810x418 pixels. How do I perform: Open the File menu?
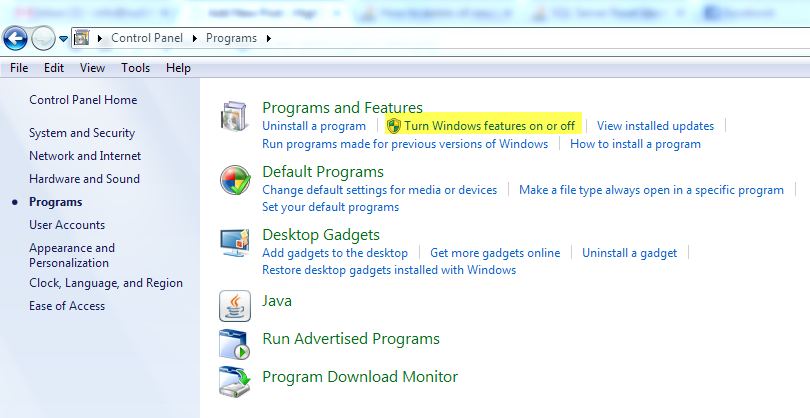(x=19, y=68)
